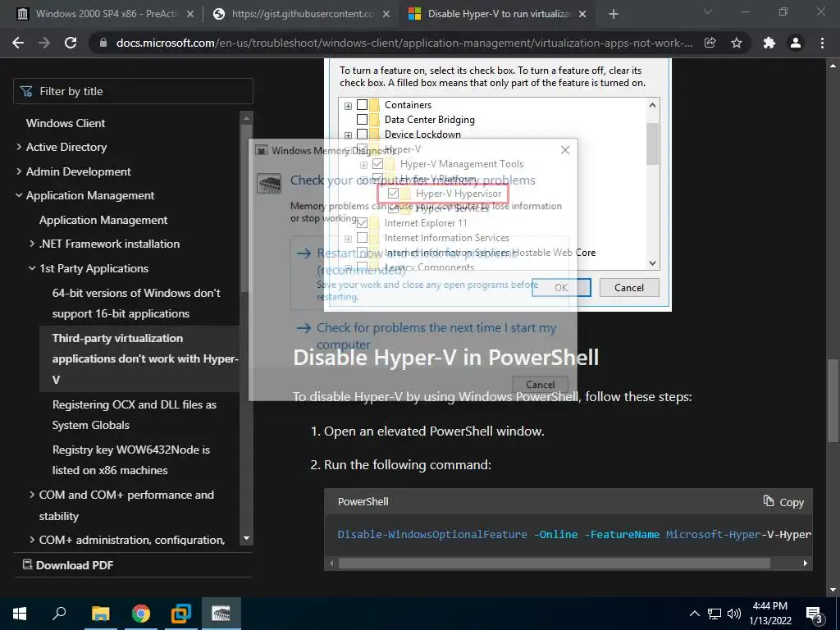Open the Chrome three-dot menu

(x=822, y=43)
